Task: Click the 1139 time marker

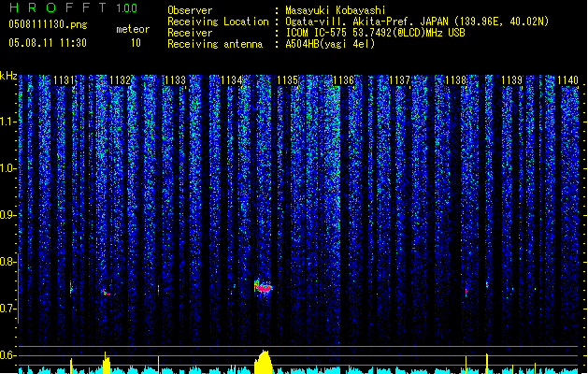Action: pyautogui.click(x=512, y=79)
